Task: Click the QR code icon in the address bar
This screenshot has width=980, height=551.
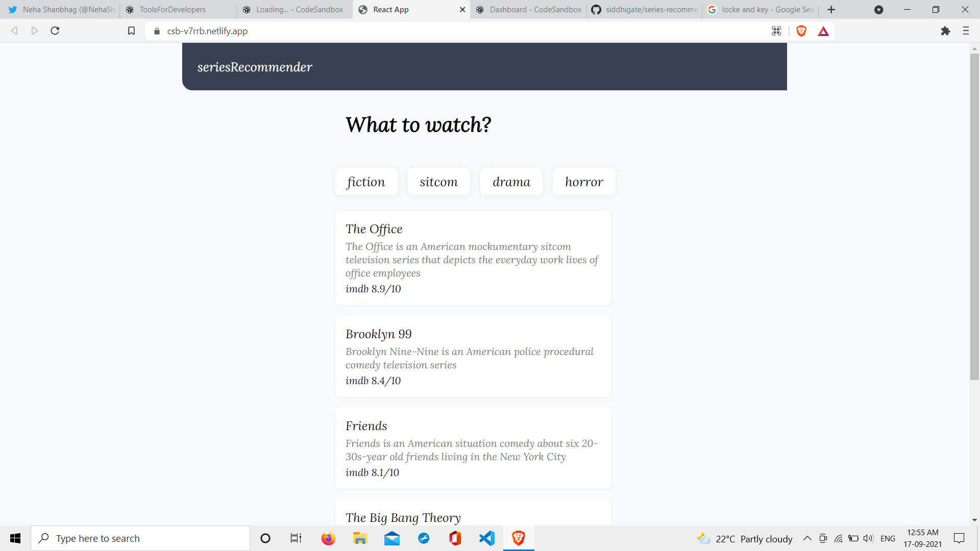Action: (776, 31)
